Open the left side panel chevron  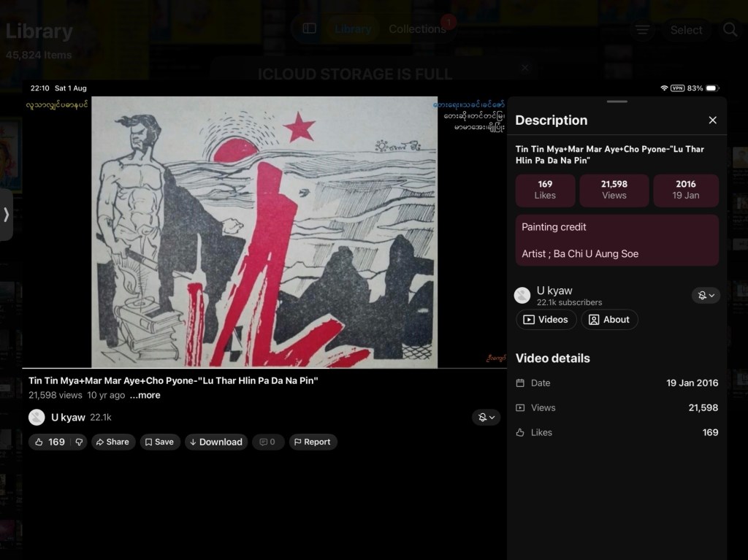[6, 215]
